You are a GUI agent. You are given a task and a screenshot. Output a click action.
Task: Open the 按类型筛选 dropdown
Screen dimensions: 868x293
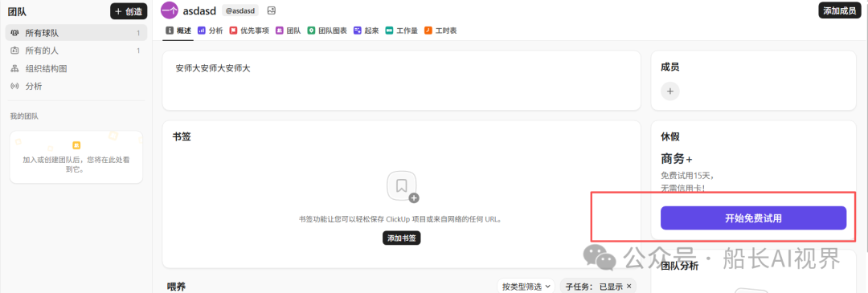pos(526,287)
